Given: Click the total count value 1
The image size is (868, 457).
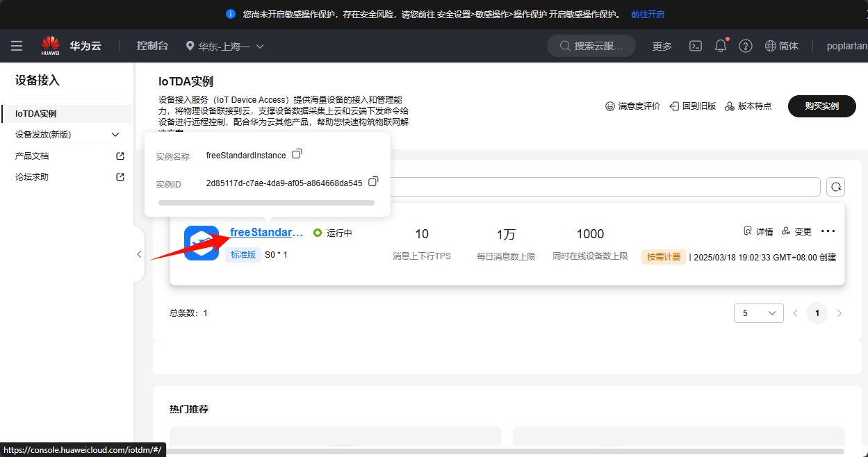Looking at the screenshot, I should [x=206, y=313].
